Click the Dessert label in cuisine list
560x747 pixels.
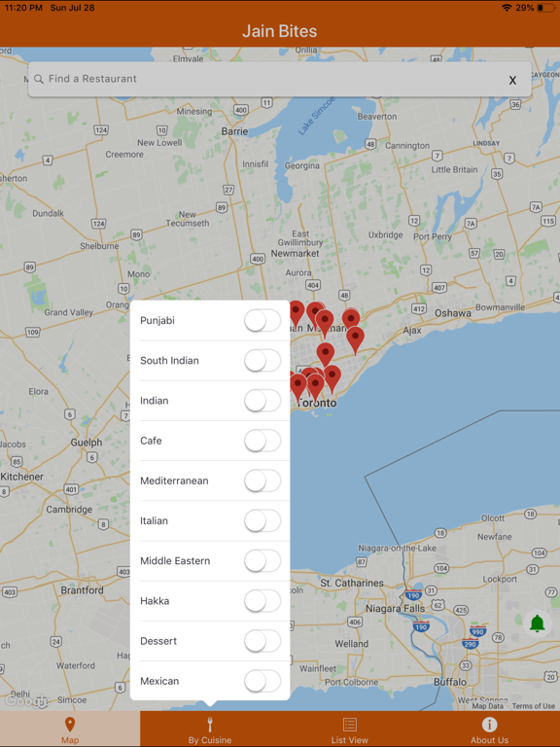(x=158, y=641)
